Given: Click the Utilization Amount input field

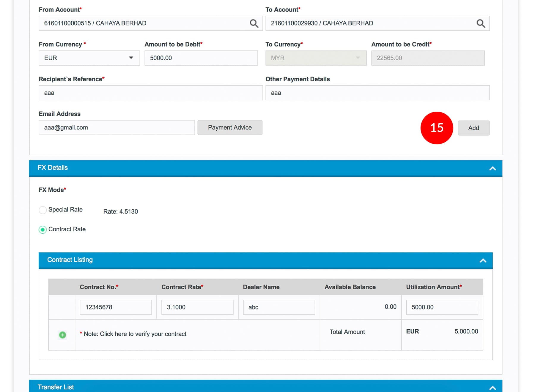Looking at the screenshot, I should click(442, 307).
